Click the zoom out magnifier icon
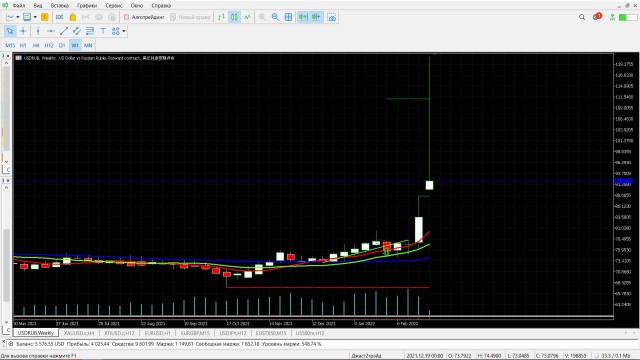The image size is (640, 360). pyautogui.click(x=275, y=17)
